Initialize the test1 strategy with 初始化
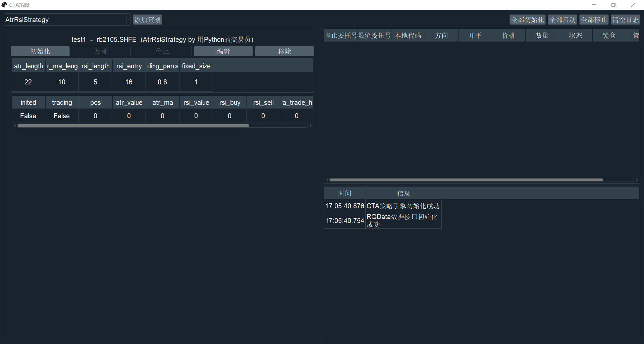Screen dimensions: 644x344 coord(40,51)
